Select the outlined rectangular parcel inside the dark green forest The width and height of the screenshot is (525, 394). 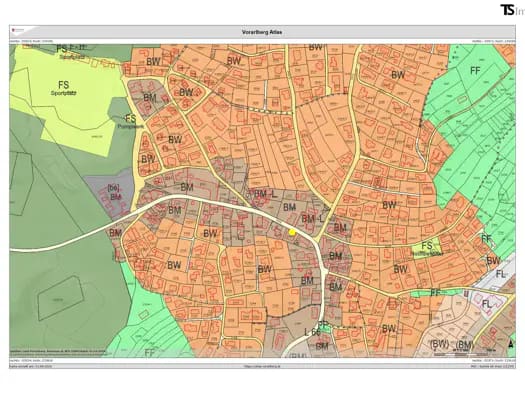click(60, 299)
